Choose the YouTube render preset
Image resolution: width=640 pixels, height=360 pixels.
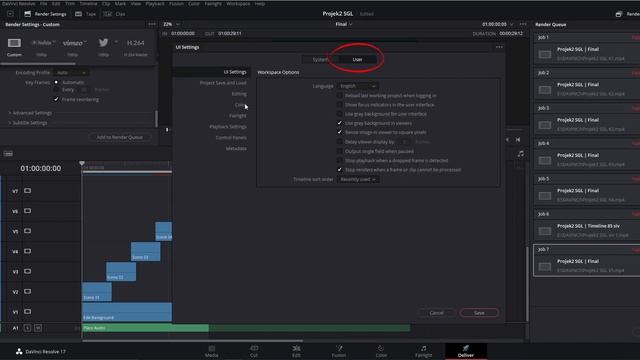pos(42,47)
